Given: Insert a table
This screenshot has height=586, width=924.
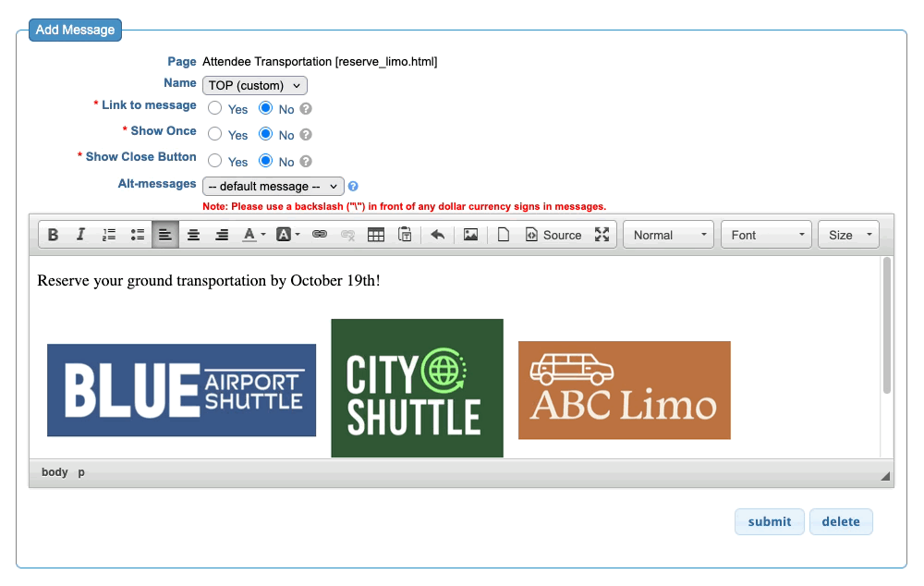Looking at the screenshot, I should (376, 235).
